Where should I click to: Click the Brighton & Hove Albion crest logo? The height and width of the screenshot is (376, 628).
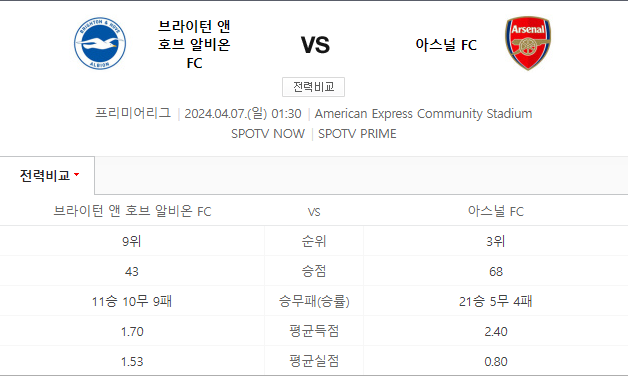pyautogui.click(x=100, y=43)
